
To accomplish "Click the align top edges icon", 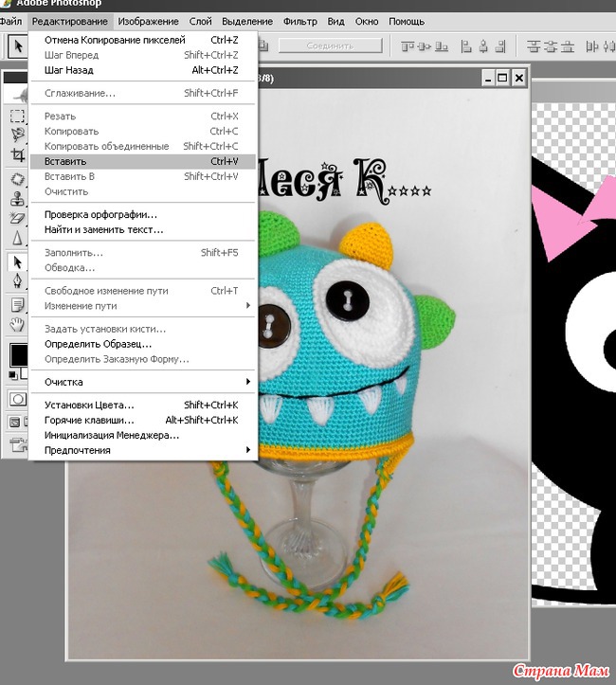I will click(x=408, y=45).
